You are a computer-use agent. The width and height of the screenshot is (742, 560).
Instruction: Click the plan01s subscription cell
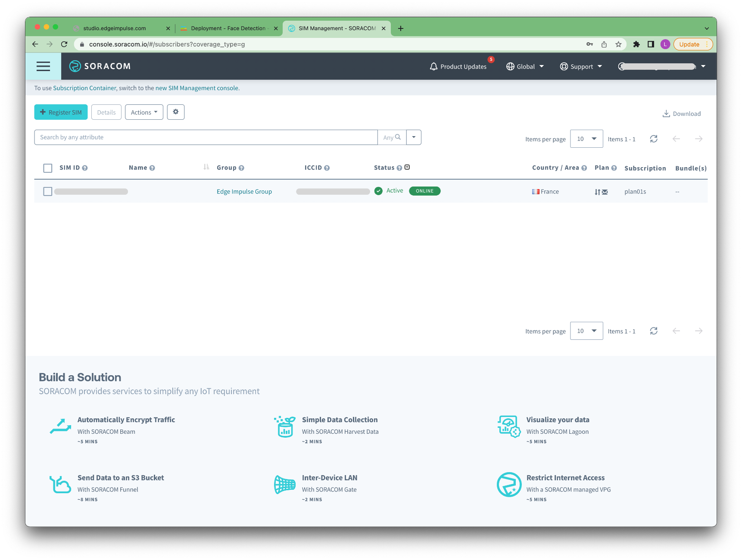pyautogui.click(x=635, y=192)
